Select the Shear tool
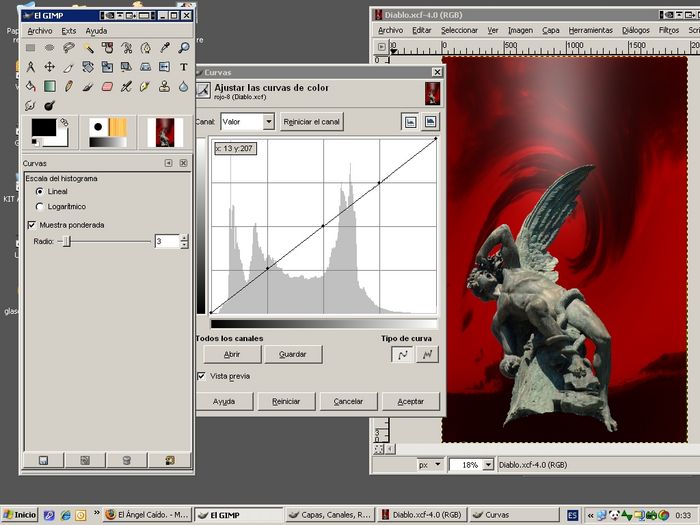Screen dimensions: 700x525 point(126,67)
